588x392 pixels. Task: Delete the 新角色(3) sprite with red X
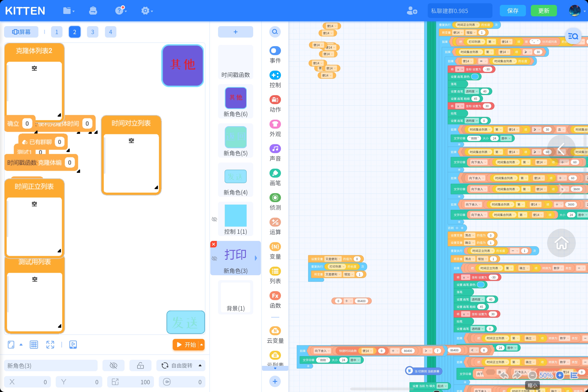214,244
